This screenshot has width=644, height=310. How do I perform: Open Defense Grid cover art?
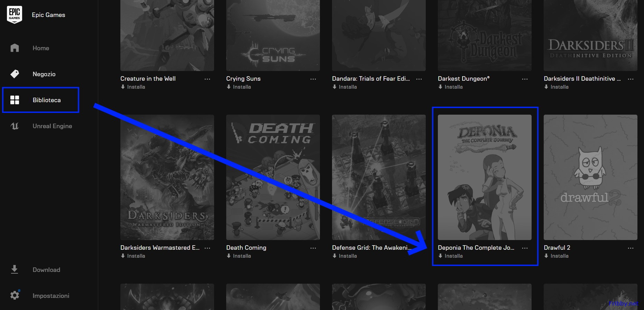tap(379, 177)
